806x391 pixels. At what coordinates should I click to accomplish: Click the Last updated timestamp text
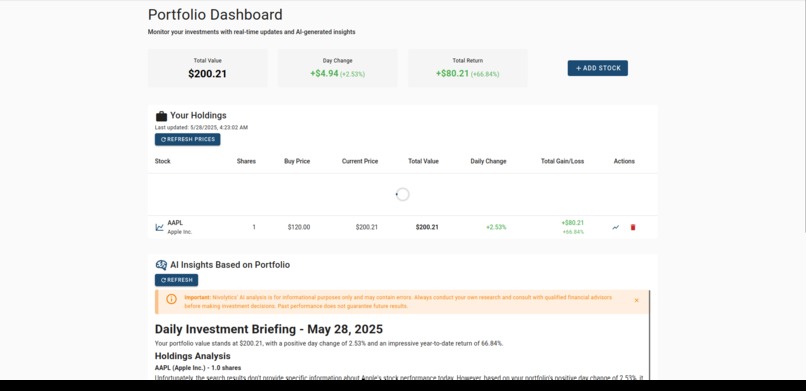(202, 127)
